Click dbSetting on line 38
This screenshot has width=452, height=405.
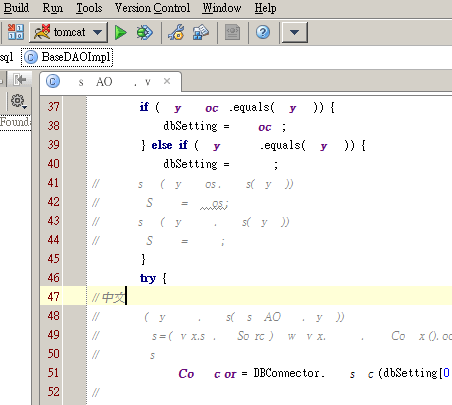pyautogui.click(x=190, y=126)
